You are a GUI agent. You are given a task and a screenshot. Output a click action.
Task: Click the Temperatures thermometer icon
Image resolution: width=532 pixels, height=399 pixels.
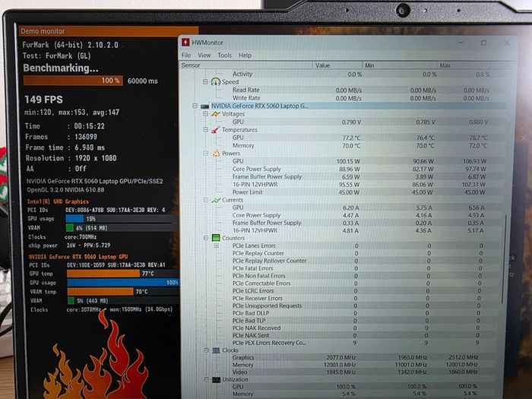(215, 130)
